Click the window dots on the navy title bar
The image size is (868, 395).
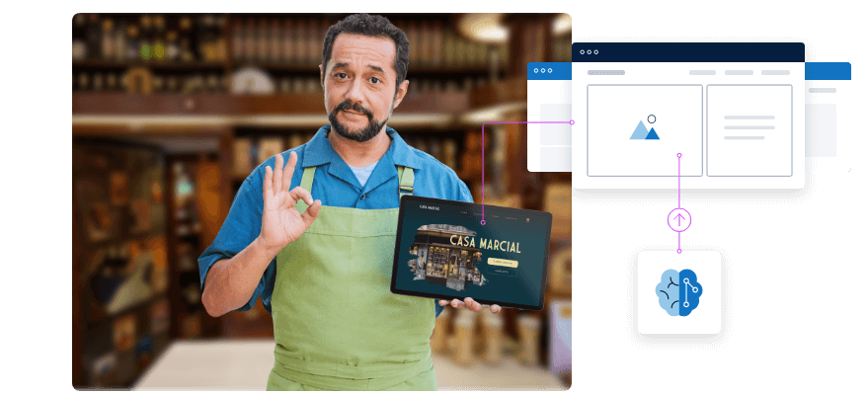coord(589,52)
